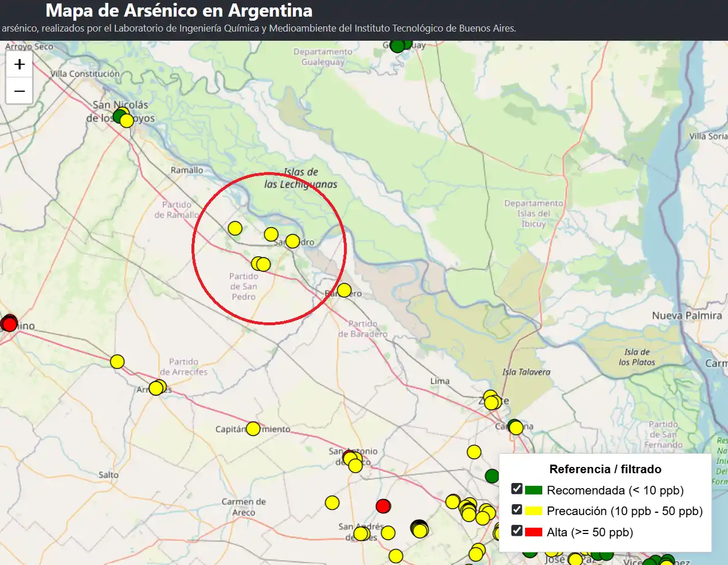This screenshot has width=728, height=565.
Task: Click the green marker left of the legend panel
Action: tap(492, 475)
